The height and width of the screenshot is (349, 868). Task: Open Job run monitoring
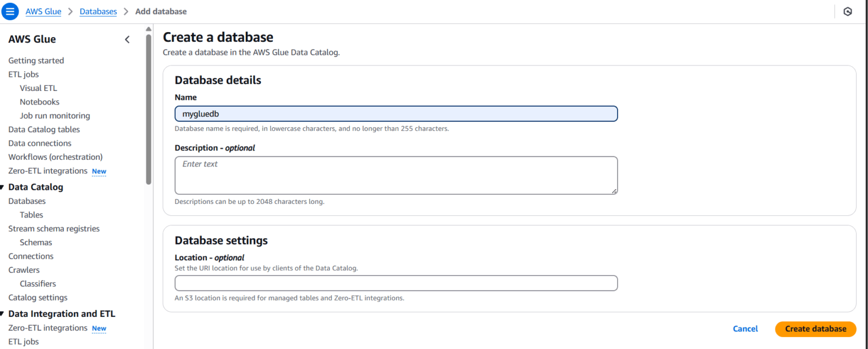click(x=54, y=115)
